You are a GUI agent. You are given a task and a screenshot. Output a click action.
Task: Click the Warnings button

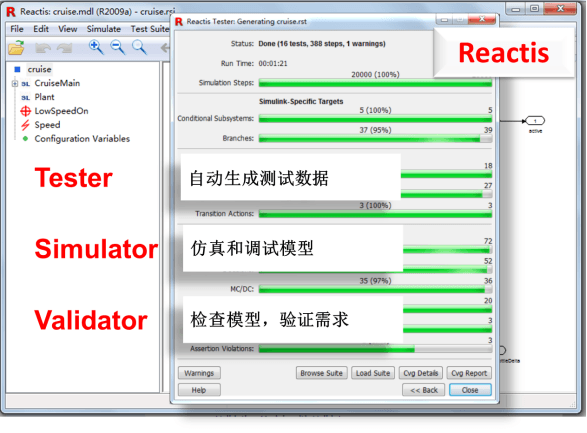(x=199, y=373)
